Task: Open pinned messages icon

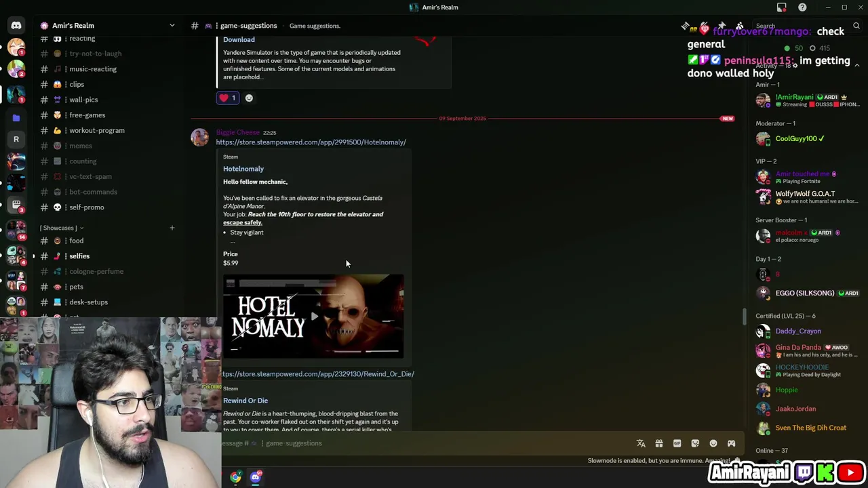Action: pos(722,26)
